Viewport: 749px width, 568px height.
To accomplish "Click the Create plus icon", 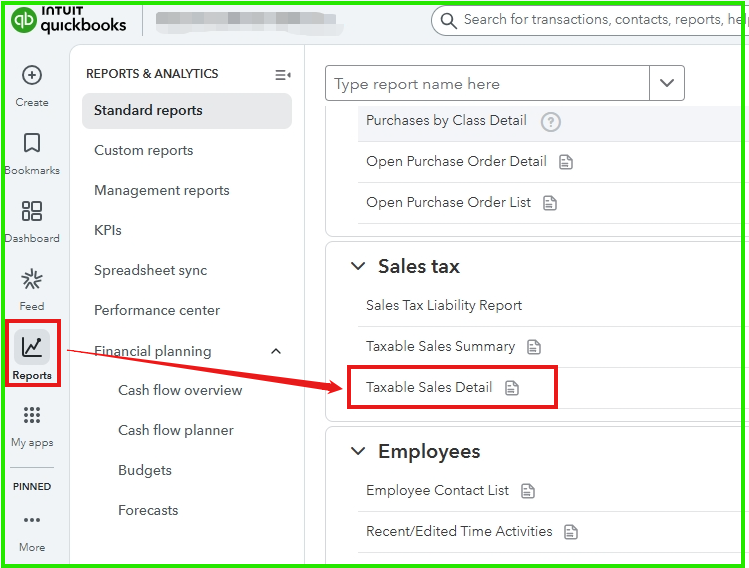I will click(x=32, y=76).
